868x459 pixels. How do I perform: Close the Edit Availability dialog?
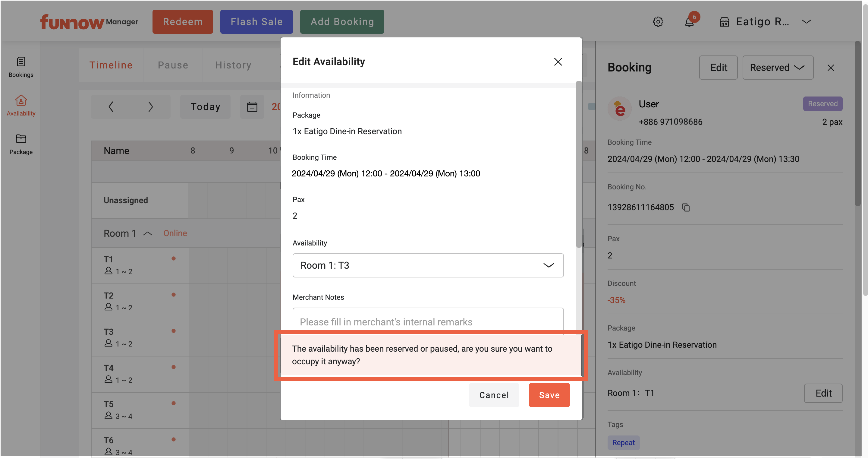(558, 62)
